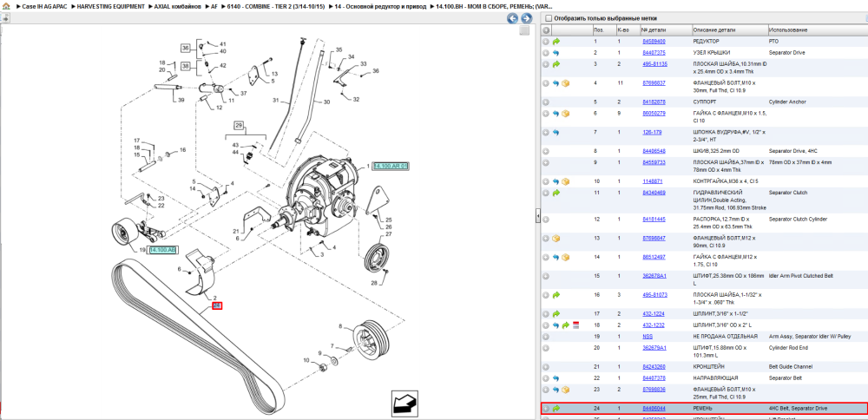Add ШКИВ 325.2mm with its plus icon
This screenshot has height=420, width=868.
[x=546, y=151]
